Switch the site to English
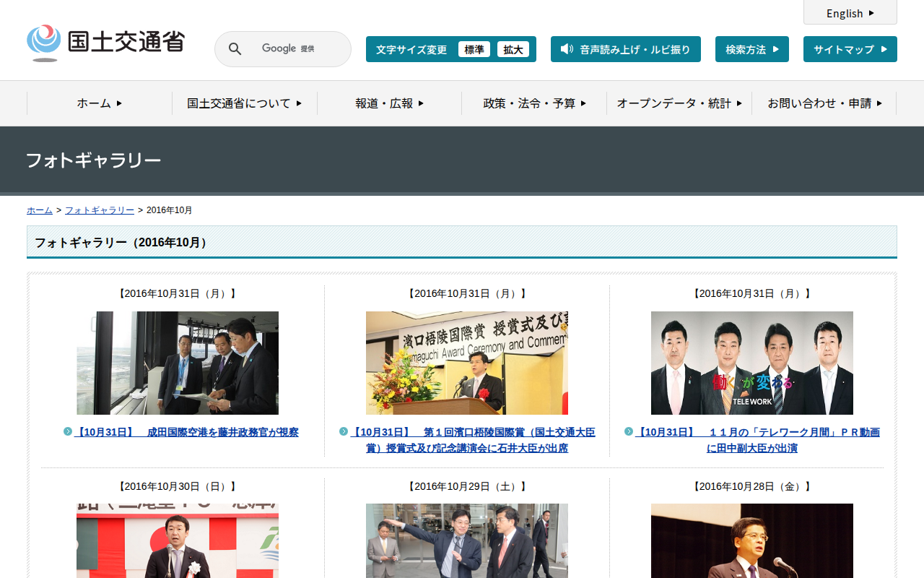This screenshot has width=924, height=578. [850, 13]
